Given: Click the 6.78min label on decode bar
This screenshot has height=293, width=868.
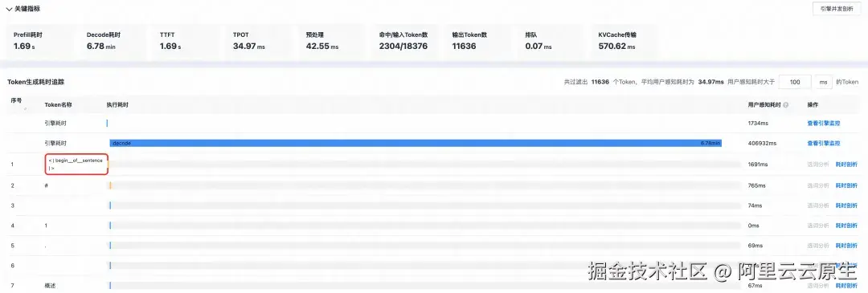Looking at the screenshot, I should tap(710, 143).
